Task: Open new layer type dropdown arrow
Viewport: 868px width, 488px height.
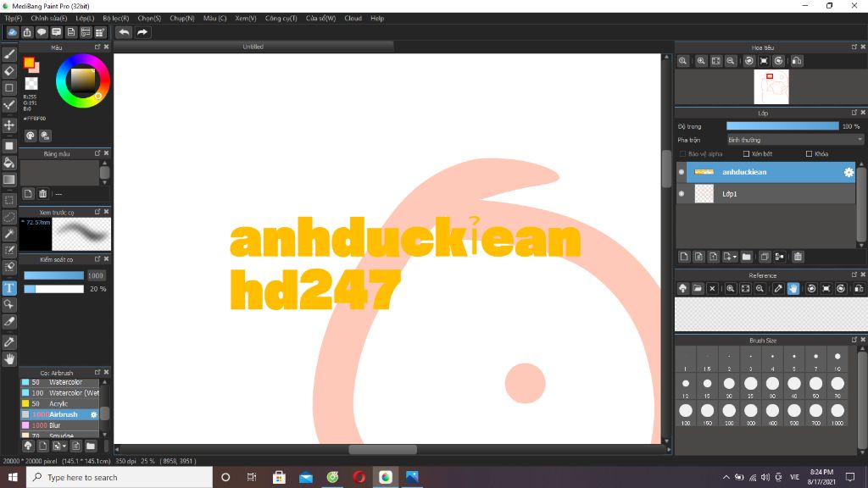Action: pos(735,257)
